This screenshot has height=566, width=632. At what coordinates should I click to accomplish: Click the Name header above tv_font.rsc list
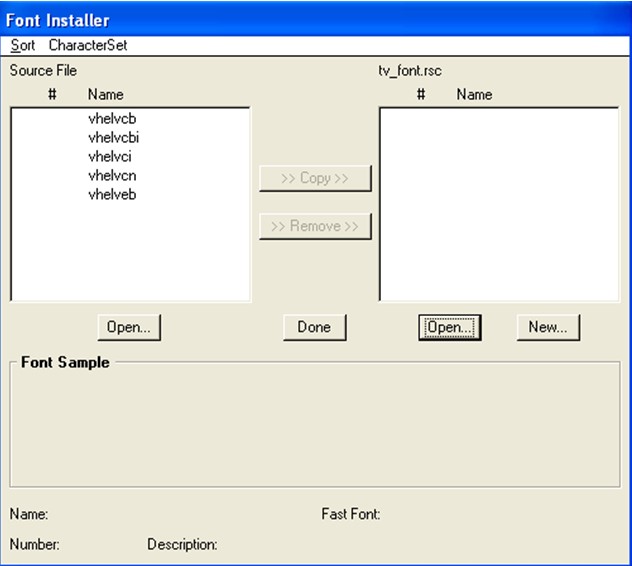coord(474,95)
